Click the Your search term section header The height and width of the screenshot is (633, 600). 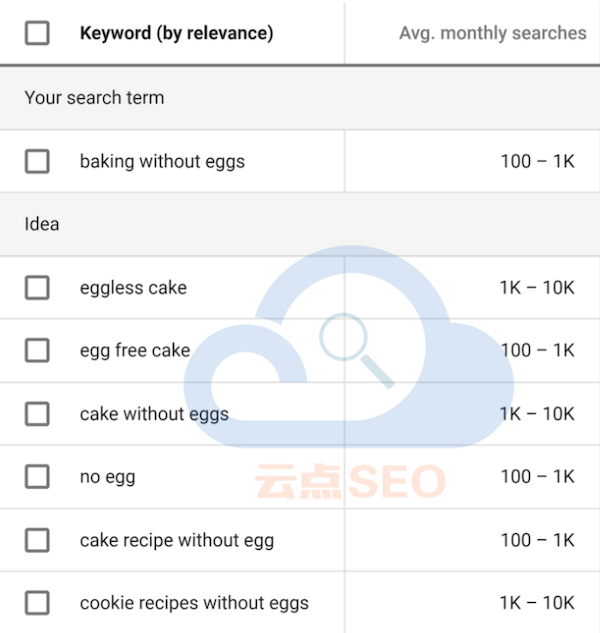click(x=300, y=98)
